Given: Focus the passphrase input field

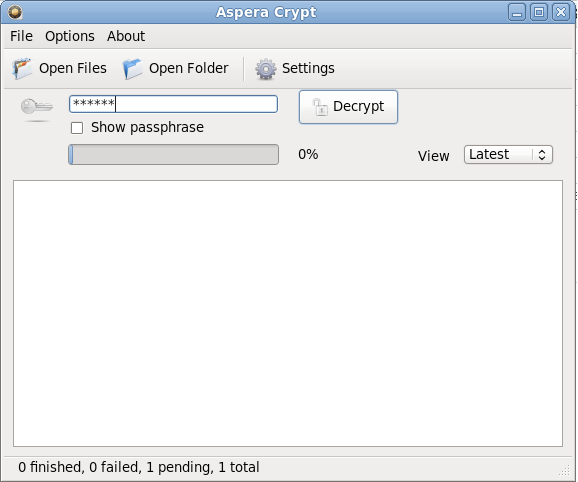Looking at the screenshot, I should 173,104.
